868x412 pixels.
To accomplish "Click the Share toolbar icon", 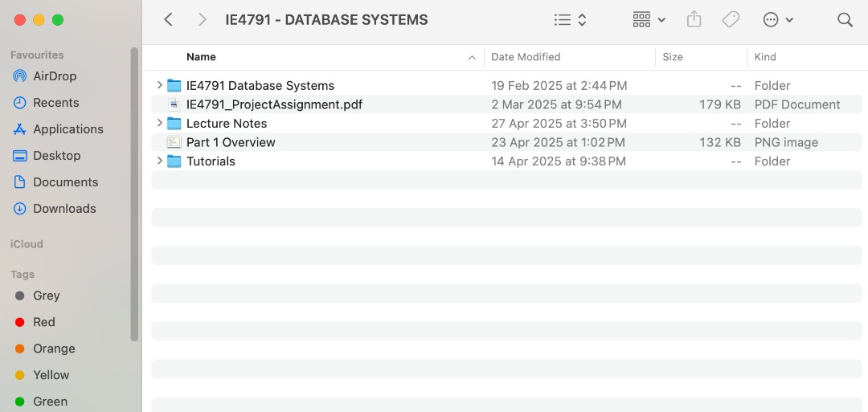I will (x=694, y=20).
